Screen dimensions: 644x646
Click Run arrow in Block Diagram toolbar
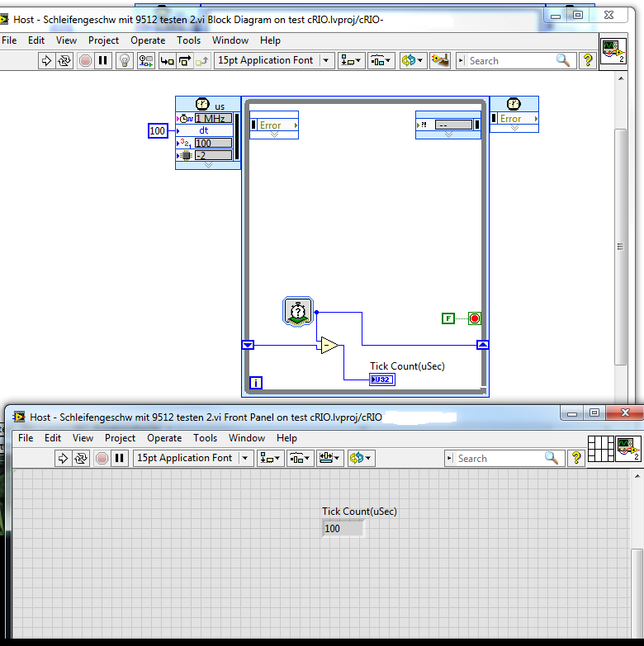click(46, 61)
